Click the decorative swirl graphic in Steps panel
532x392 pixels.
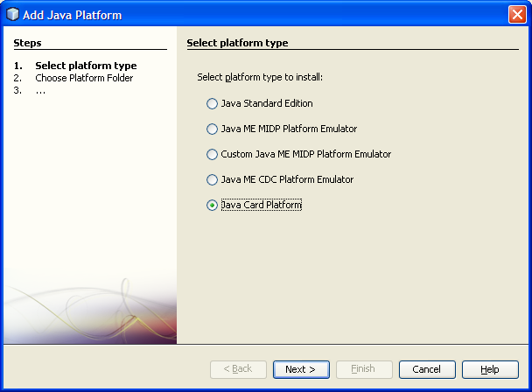(x=87, y=306)
